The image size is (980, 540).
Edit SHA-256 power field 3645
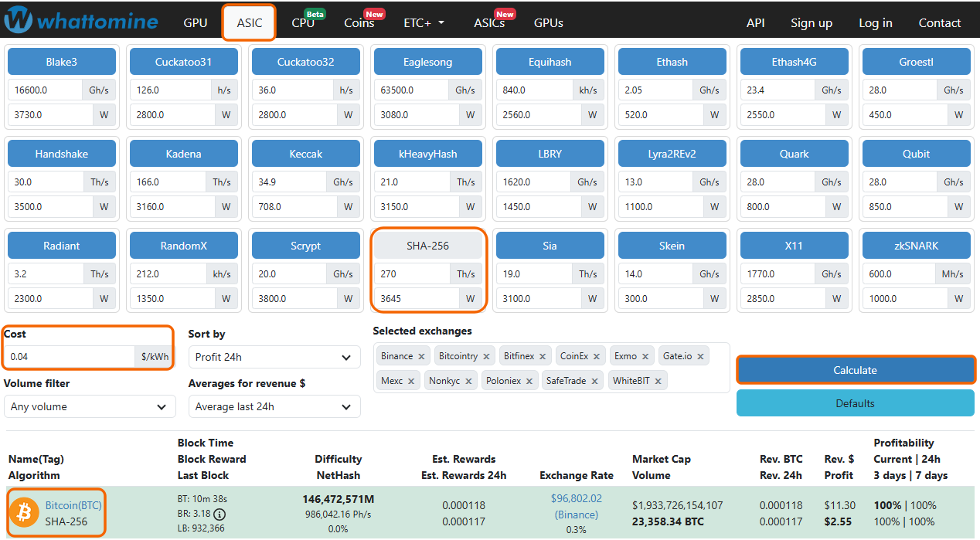(417, 298)
